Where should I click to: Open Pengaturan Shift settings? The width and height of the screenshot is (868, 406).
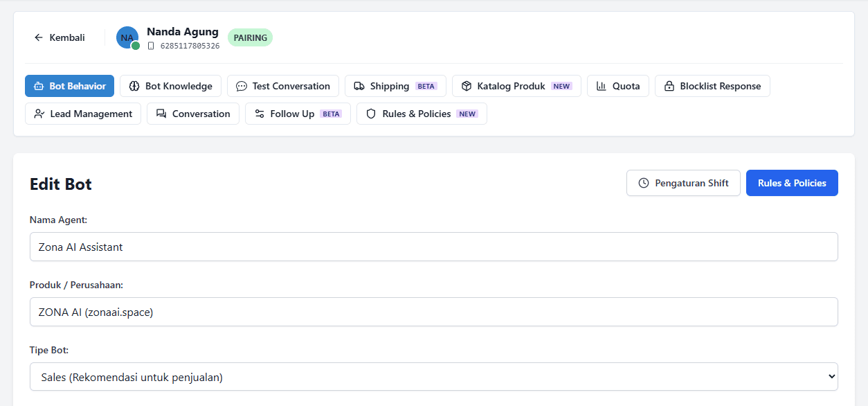click(683, 183)
